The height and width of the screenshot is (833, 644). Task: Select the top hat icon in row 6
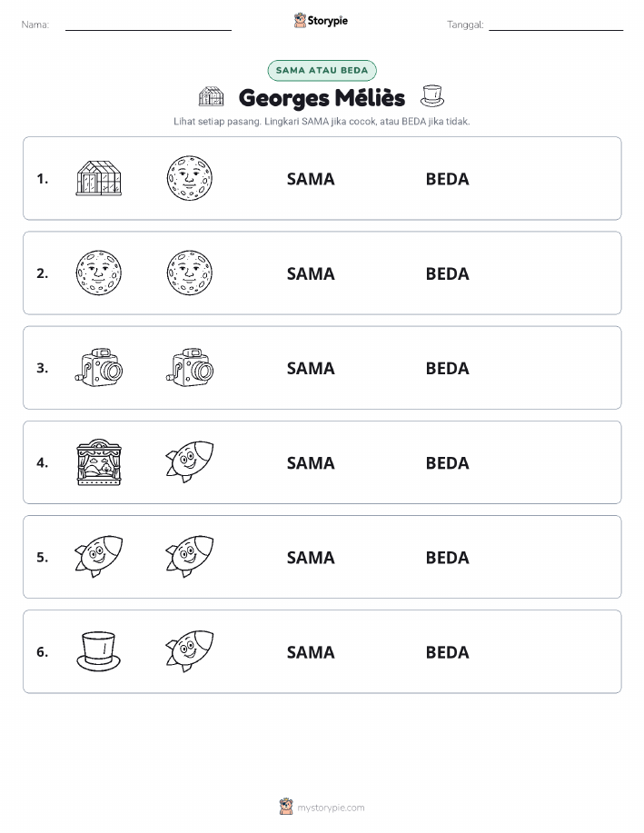tap(99, 651)
